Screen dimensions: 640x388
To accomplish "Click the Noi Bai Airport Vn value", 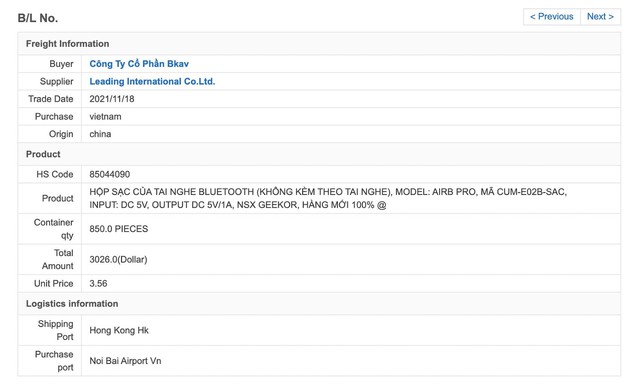I will (125, 361).
